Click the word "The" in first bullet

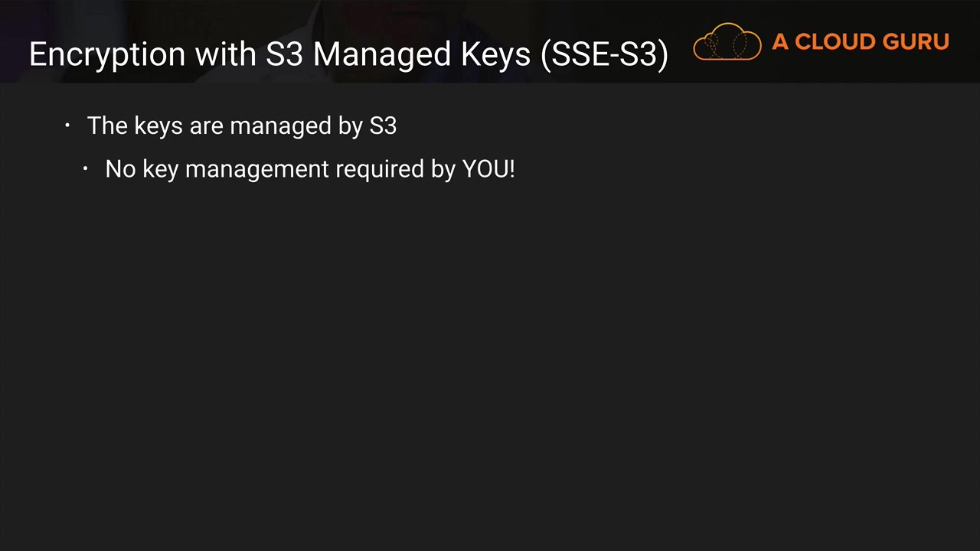tap(107, 126)
